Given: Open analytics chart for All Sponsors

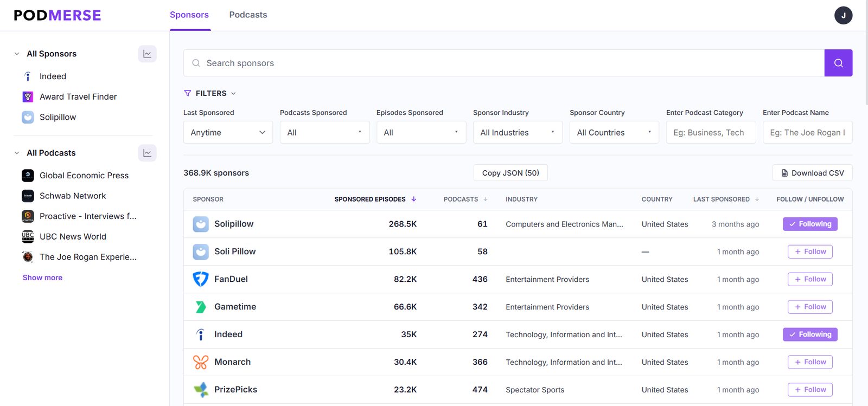Looking at the screenshot, I should 147,54.
